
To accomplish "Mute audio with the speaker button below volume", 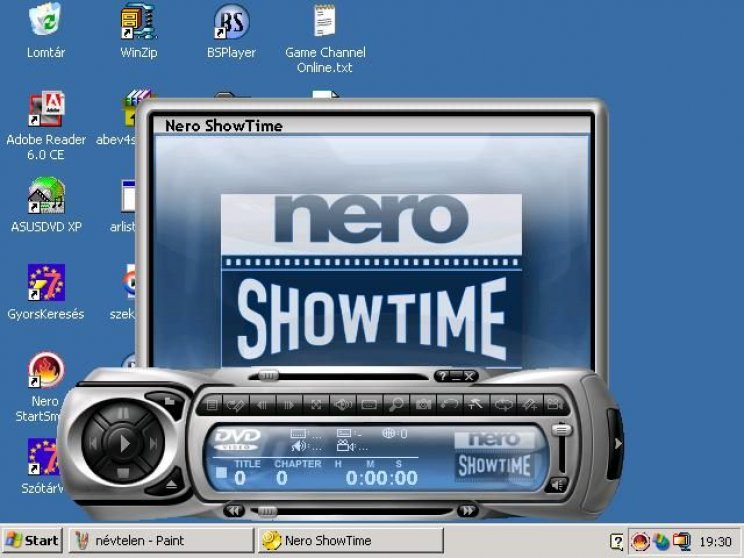I will [x=558, y=485].
